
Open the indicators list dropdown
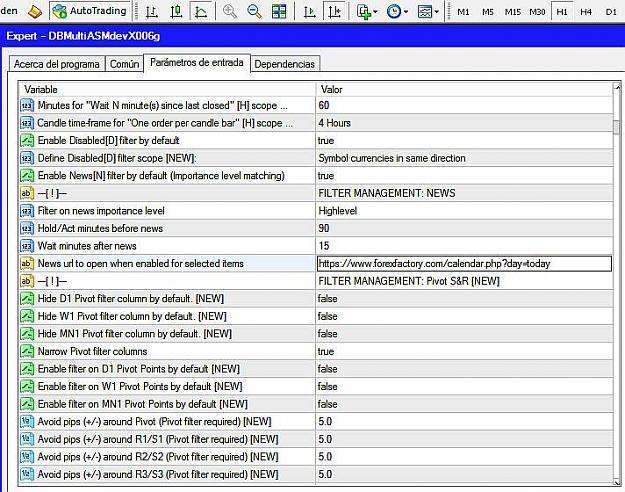367,12
